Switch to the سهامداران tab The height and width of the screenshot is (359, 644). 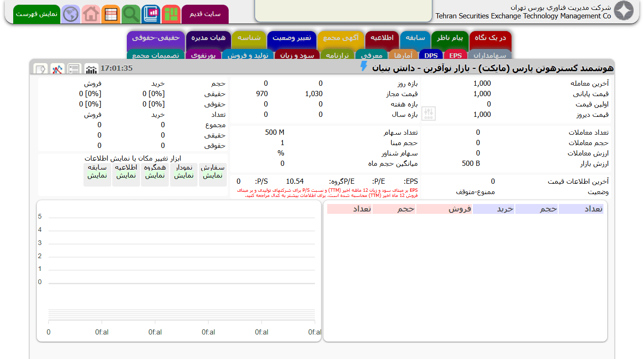click(490, 55)
